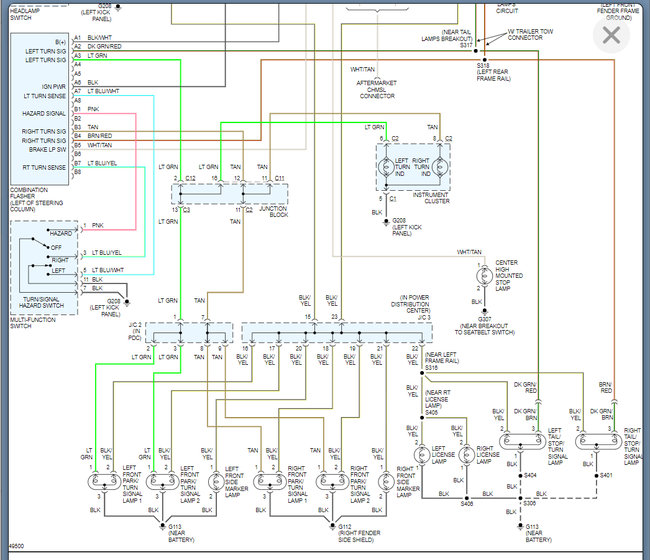
Task: Click LEFT FRONT PARK/TURN SIGNAL LAMP 2 label
Action: [x=190, y=484]
